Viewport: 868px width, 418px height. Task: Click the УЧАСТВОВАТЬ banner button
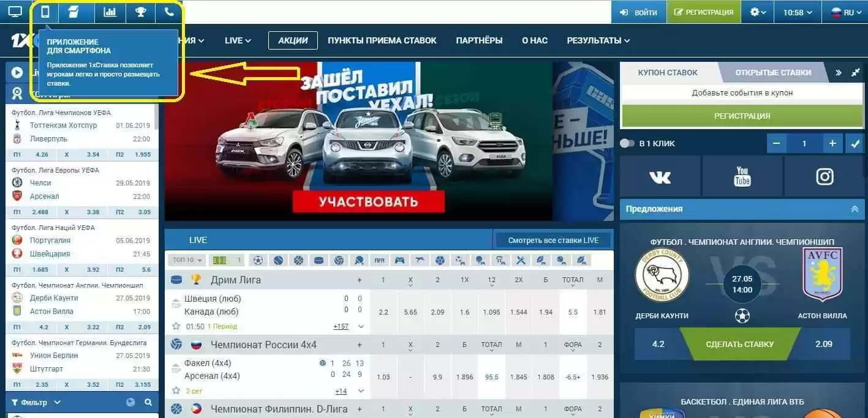tap(368, 201)
